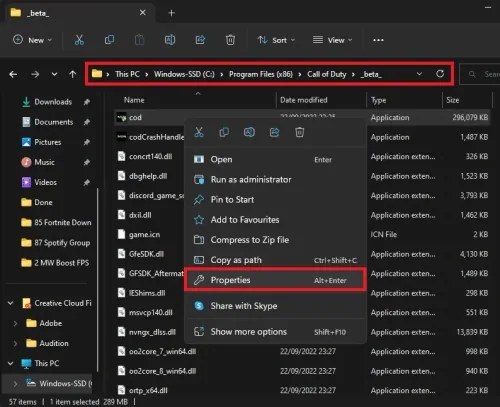Click the context menu Cut scissors icon
This screenshot has width=500, height=407.
pos(199,132)
